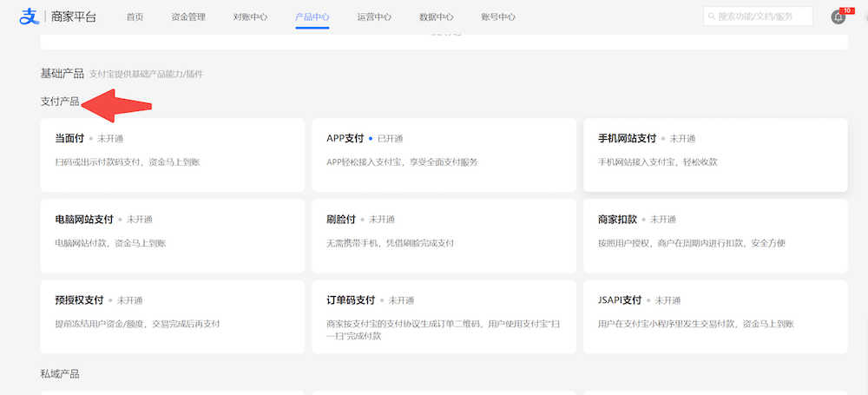Open the notification bell icon
The image size is (868, 395).
click(x=838, y=17)
